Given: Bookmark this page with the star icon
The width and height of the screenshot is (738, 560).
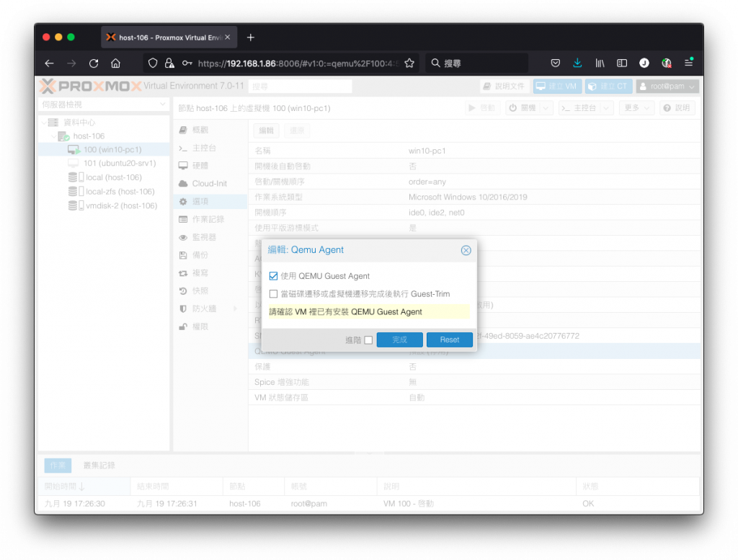Looking at the screenshot, I should 409,63.
